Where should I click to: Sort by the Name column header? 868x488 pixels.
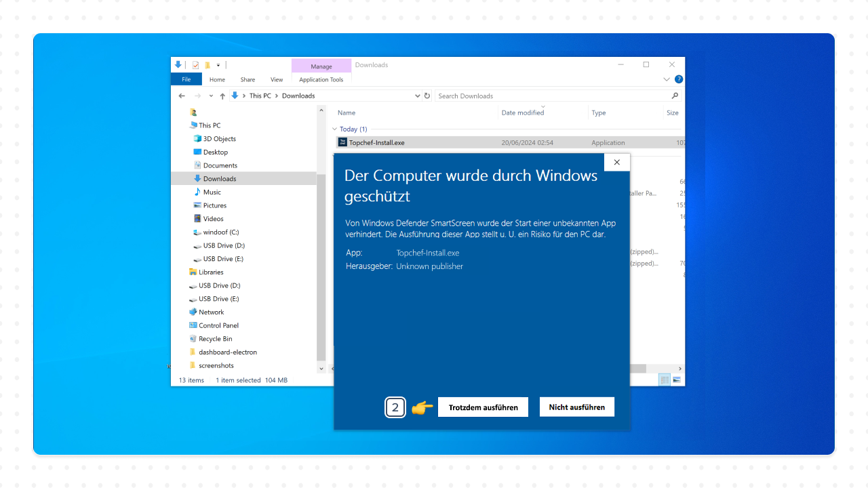347,113
